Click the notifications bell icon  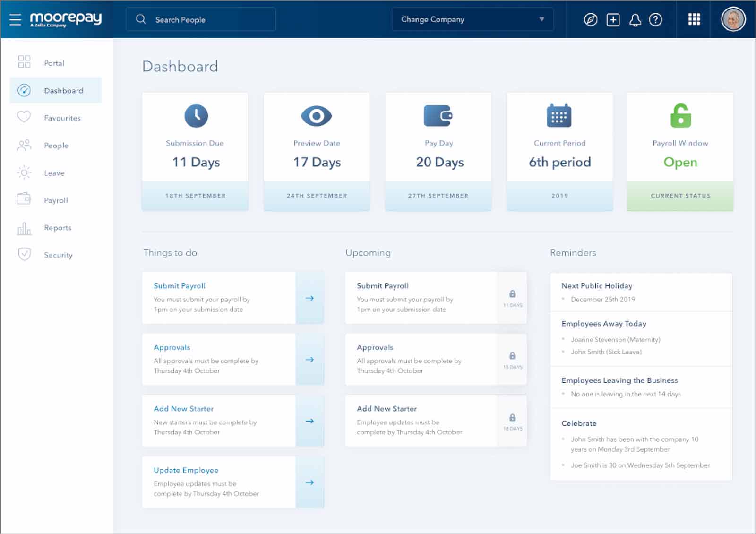pos(635,19)
